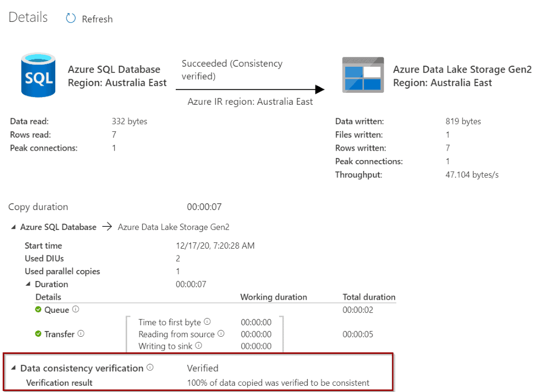The image size is (534, 392).
Task: Click the Working duration column header
Action: [x=273, y=297]
